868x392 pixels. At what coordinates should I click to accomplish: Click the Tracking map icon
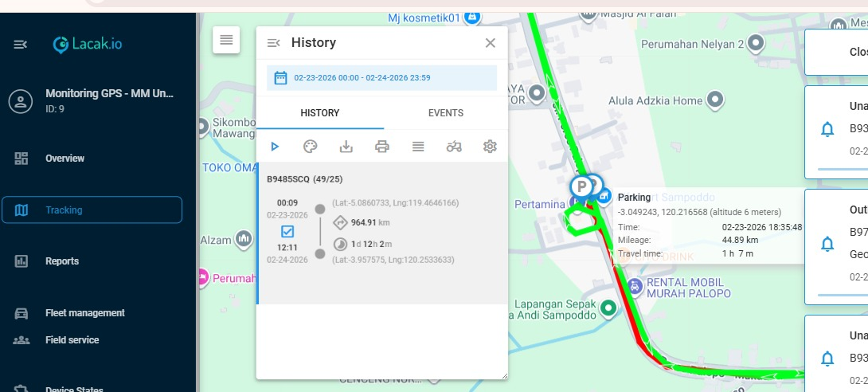(x=21, y=210)
